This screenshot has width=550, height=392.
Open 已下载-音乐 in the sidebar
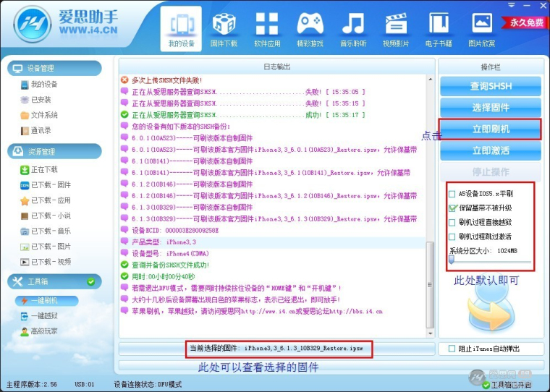pos(46,231)
